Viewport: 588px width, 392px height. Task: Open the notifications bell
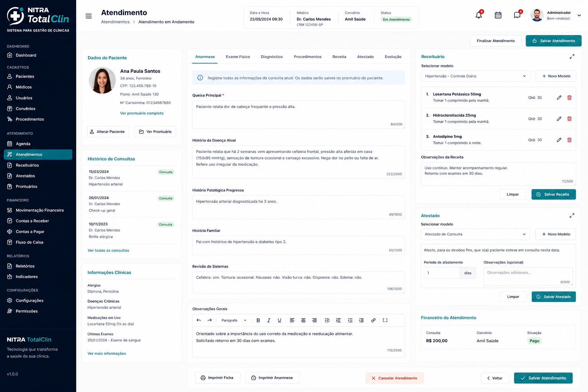pos(479,15)
